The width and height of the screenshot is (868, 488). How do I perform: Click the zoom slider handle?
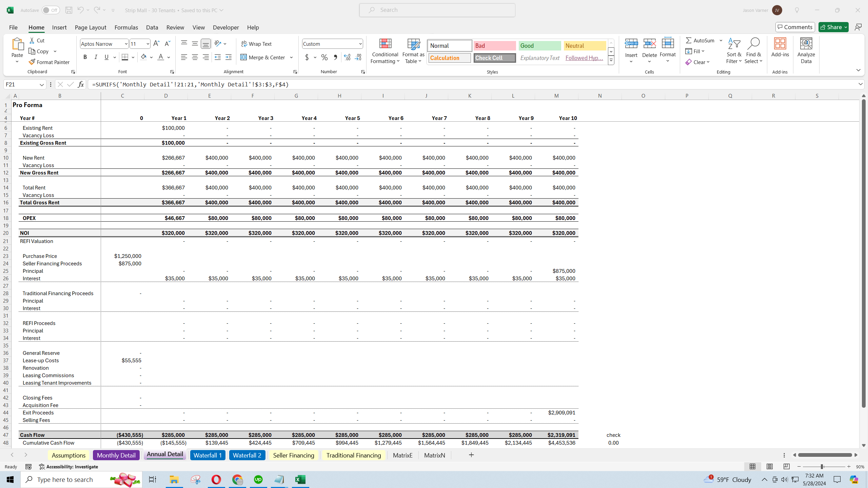pyautogui.click(x=822, y=467)
